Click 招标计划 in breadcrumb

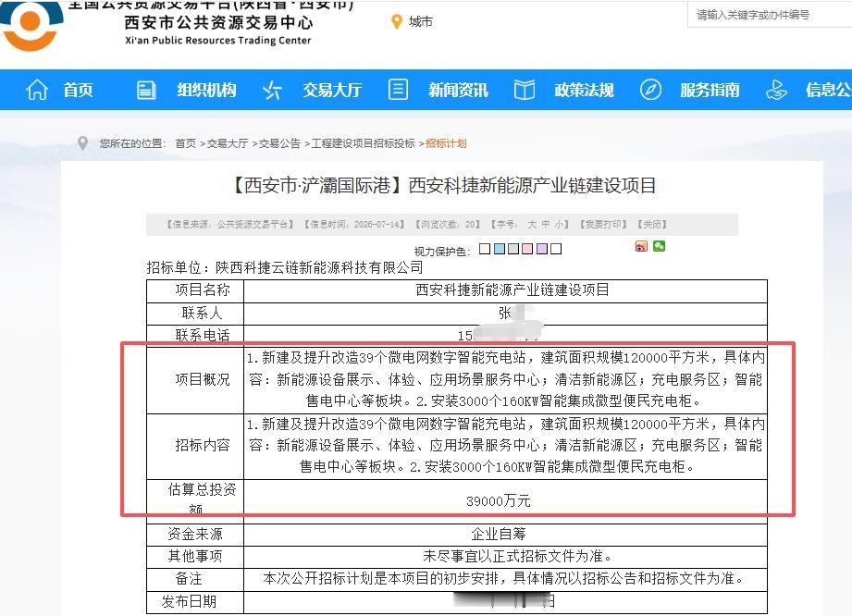click(446, 143)
